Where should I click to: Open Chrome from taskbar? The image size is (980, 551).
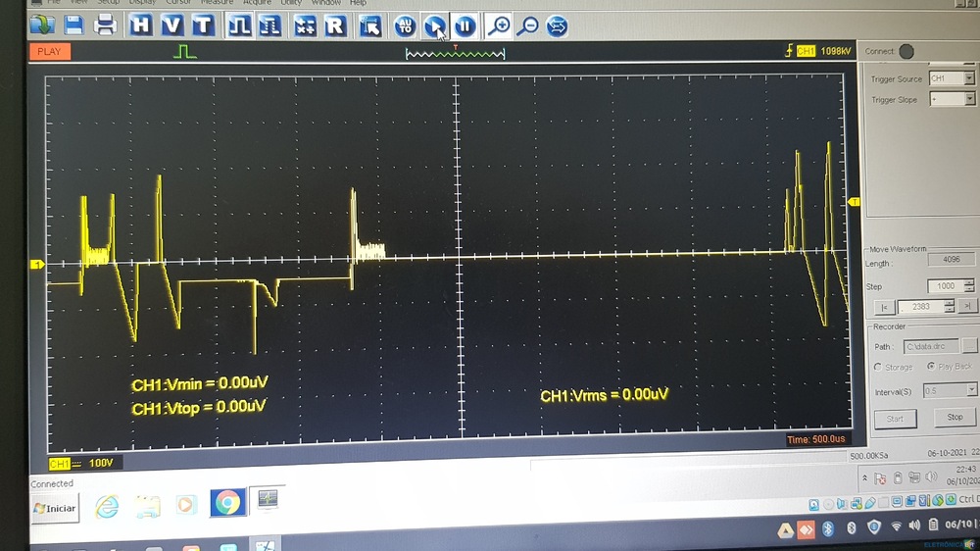[227, 502]
